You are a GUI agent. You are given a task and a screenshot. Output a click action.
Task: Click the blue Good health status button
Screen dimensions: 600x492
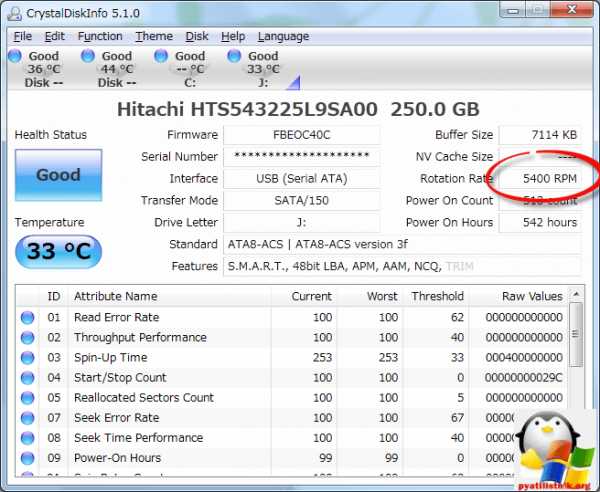click(59, 175)
